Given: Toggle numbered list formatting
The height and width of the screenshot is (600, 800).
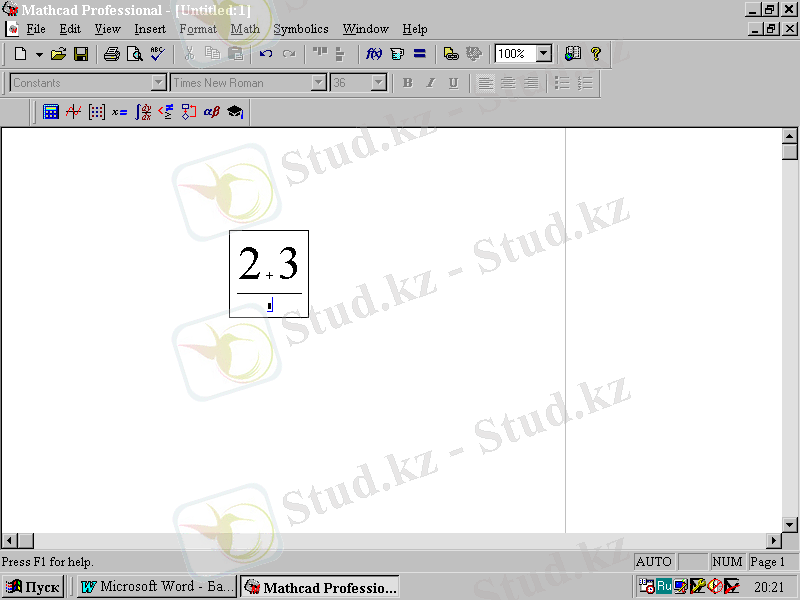Looking at the screenshot, I should 585,83.
